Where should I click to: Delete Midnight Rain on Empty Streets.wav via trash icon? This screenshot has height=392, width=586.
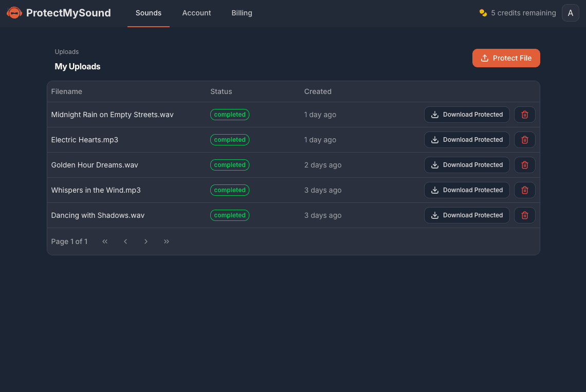click(x=524, y=114)
